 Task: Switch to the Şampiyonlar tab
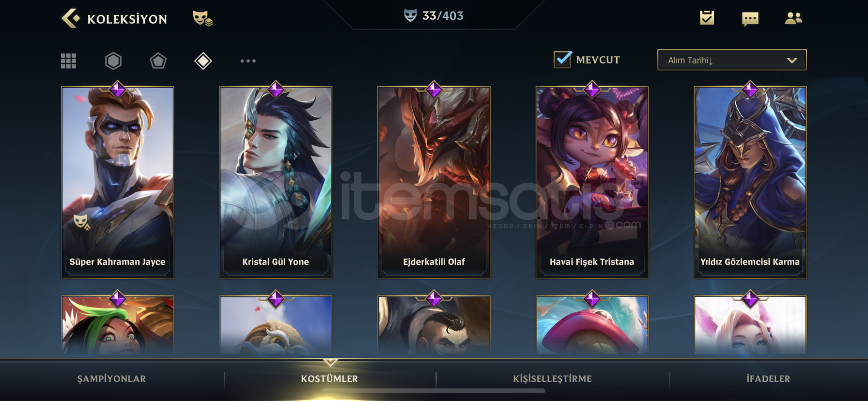(x=111, y=379)
